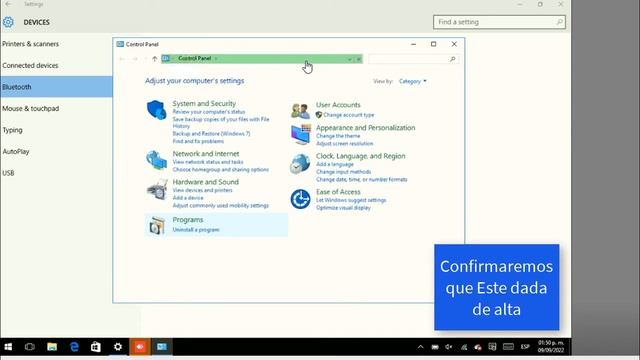Click the green Control Panel address bar

coord(262,59)
